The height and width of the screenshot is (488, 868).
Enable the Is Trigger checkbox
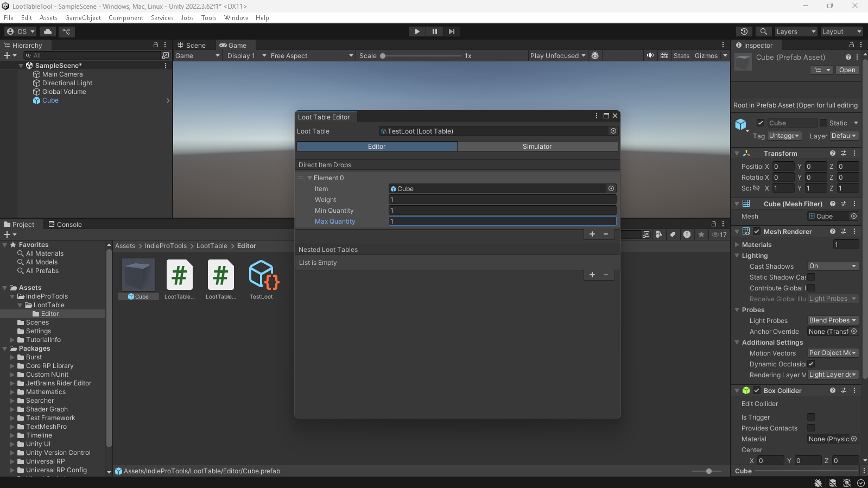(x=811, y=417)
